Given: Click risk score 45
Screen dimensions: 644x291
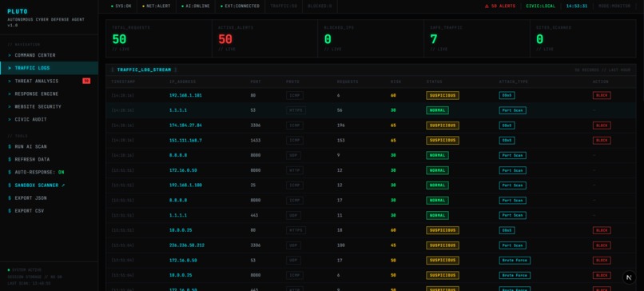Looking at the screenshot, I should pos(393,245).
